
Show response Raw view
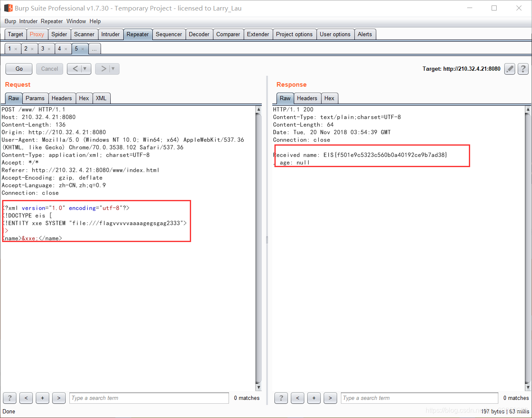pyautogui.click(x=285, y=99)
